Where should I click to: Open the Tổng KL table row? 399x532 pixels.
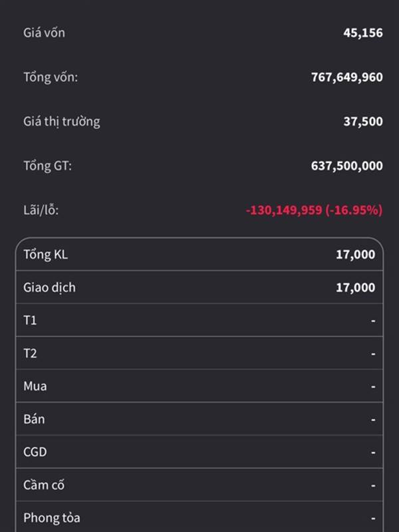[199, 255]
